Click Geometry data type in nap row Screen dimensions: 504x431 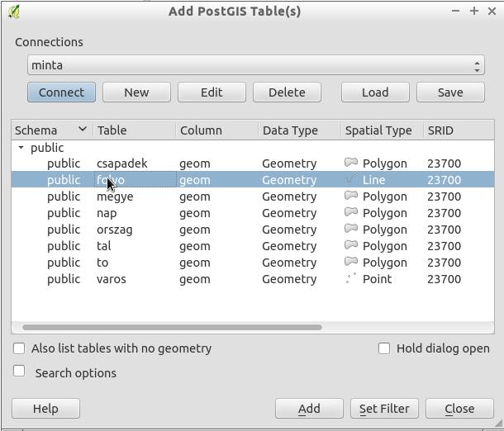(x=289, y=213)
